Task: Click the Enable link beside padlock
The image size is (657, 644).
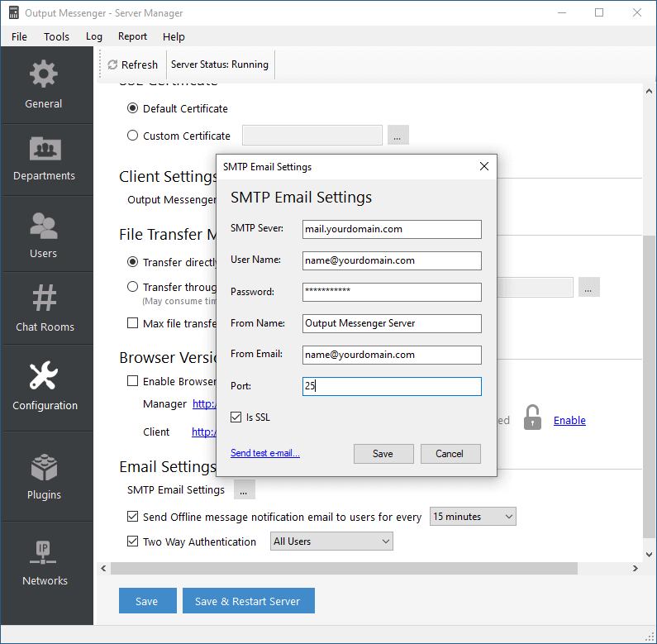Action: tap(569, 420)
